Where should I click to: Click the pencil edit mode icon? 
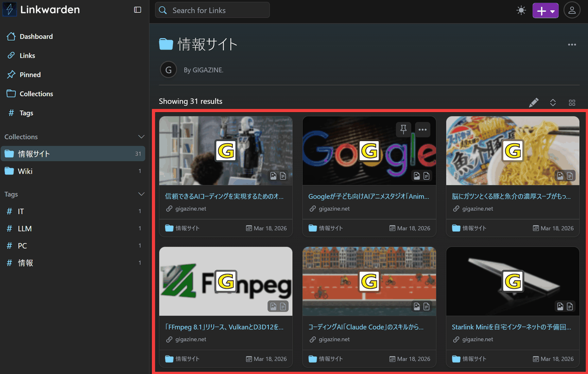(534, 102)
